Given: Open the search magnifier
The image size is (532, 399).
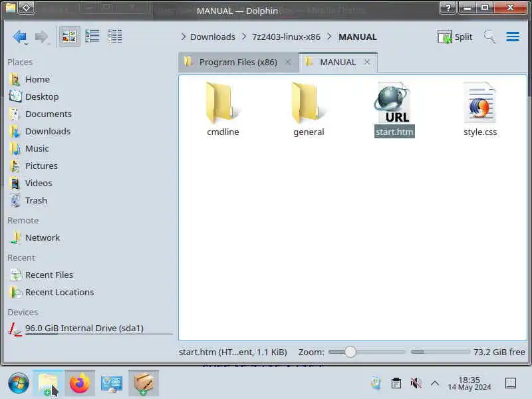Looking at the screenshot, I should pyautogui.click(x=489, y=37).
